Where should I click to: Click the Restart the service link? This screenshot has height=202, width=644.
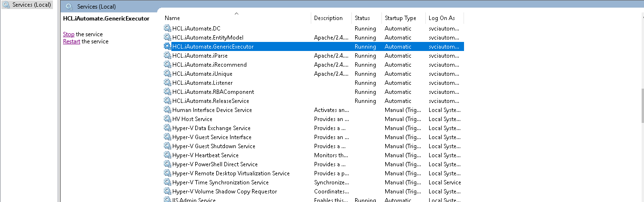pos(71,41)
